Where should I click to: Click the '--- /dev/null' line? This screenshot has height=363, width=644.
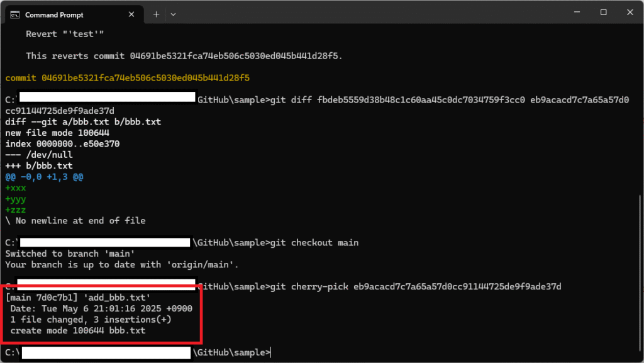[x=39, y=155]
